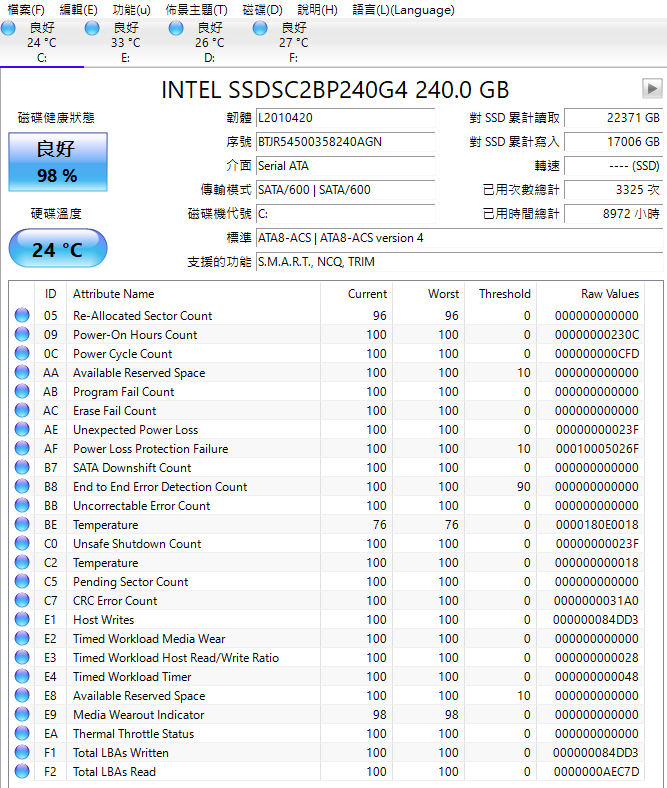This screenshot has height=788, width=667.
Task: Click status icon for Timed Workload Media Wear
Action: tap(22, 638)
